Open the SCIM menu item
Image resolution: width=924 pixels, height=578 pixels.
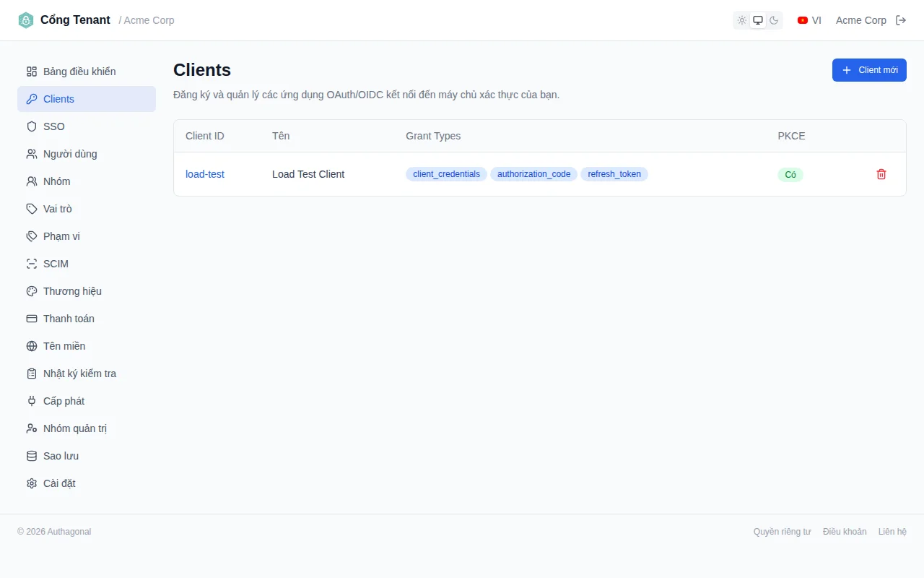pyautogui.click(x=87, y=264)
